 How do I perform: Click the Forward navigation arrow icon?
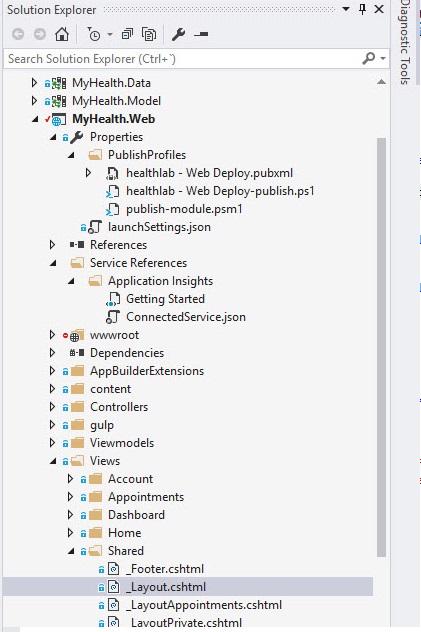point(40,34)
